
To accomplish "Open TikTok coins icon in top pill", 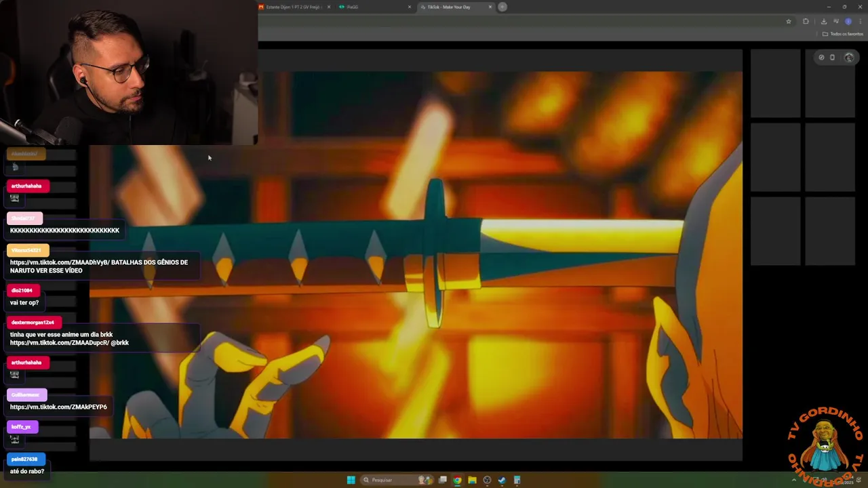I will 821,58.
